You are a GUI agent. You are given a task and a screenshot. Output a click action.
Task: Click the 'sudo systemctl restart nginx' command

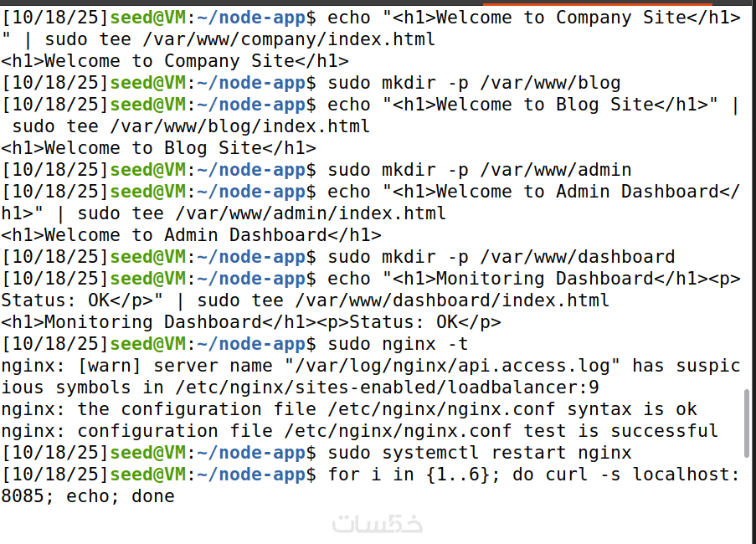click(480, 453)
